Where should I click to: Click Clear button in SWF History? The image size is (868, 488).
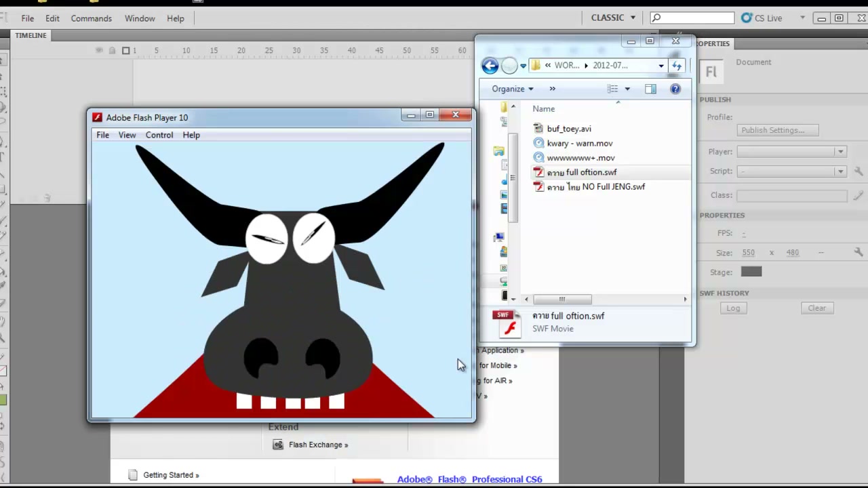(816, 308)
